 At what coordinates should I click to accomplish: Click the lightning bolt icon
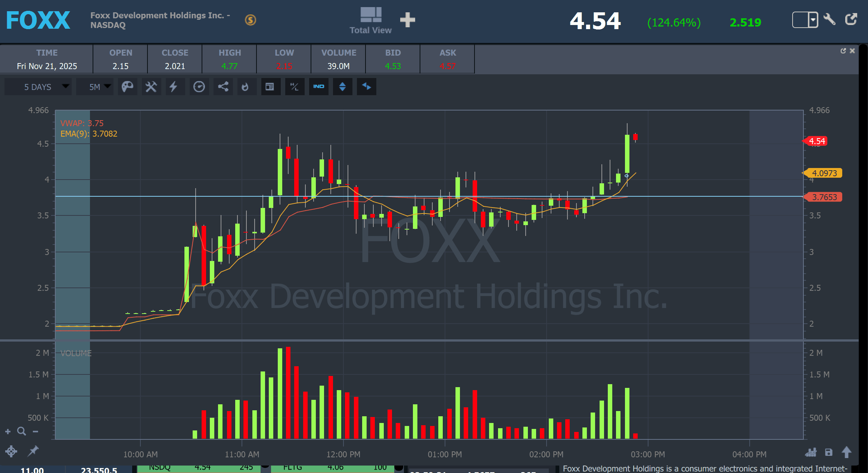coord(174,87)
